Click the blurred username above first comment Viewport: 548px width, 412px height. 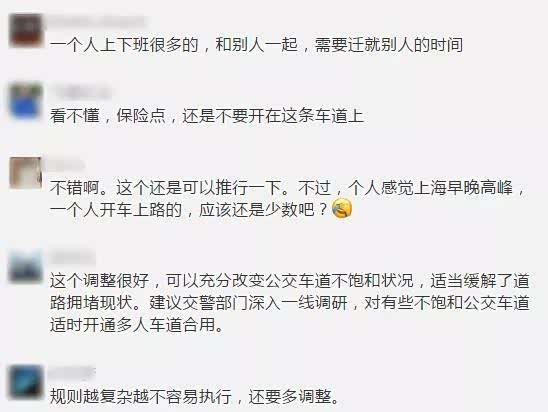pos(98,21)
